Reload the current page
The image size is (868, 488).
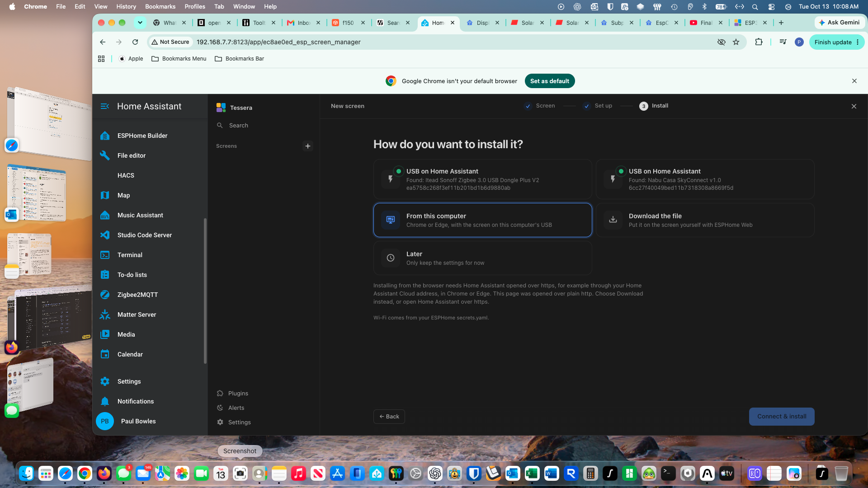[135, 42]
